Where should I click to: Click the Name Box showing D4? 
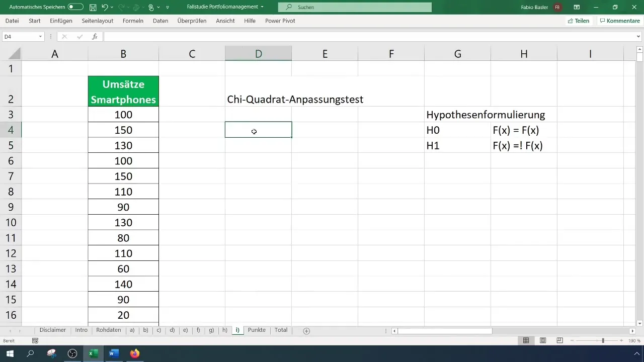point(19,37)
